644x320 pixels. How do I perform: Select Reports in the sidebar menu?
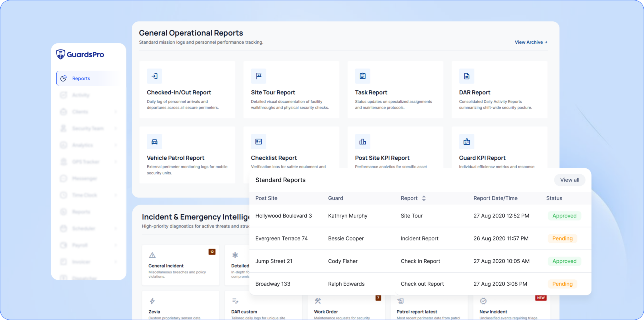81,78
